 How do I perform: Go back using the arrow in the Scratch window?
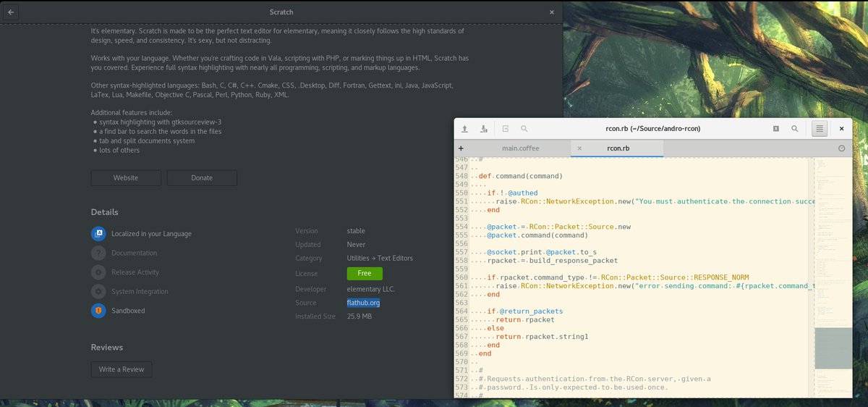(12, 12)
